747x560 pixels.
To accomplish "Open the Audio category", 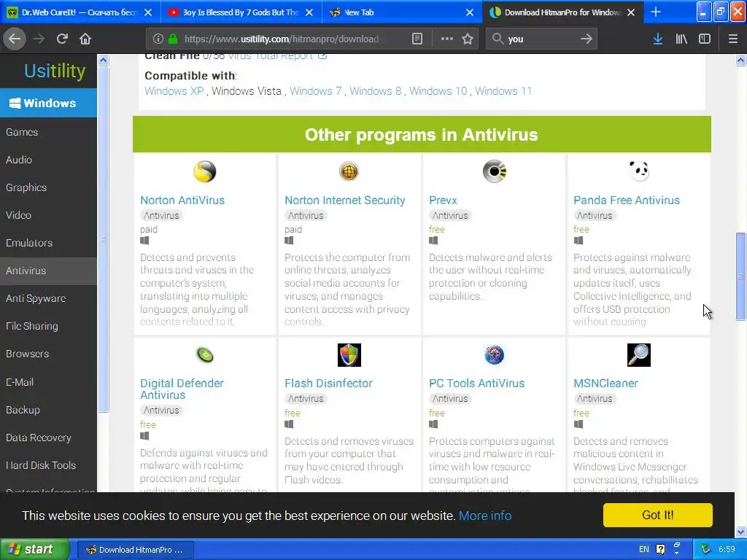I will [x=49, y=160].
